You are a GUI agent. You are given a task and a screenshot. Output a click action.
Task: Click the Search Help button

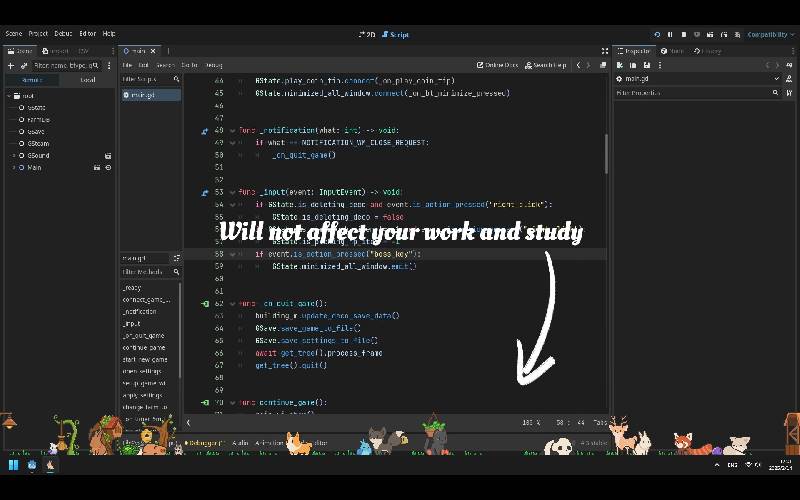pyautogui.click(x=548, y=65)
